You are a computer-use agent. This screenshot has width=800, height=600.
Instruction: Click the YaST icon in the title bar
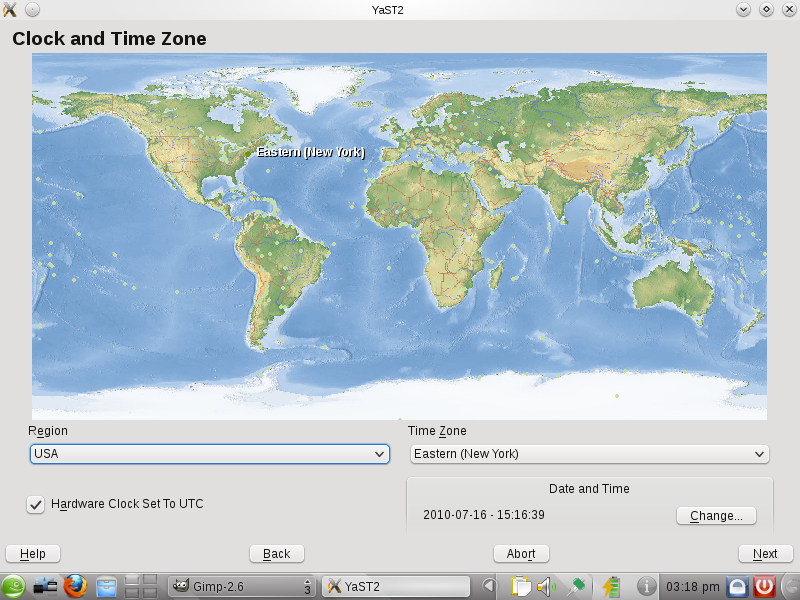click(x=9, y=9)
